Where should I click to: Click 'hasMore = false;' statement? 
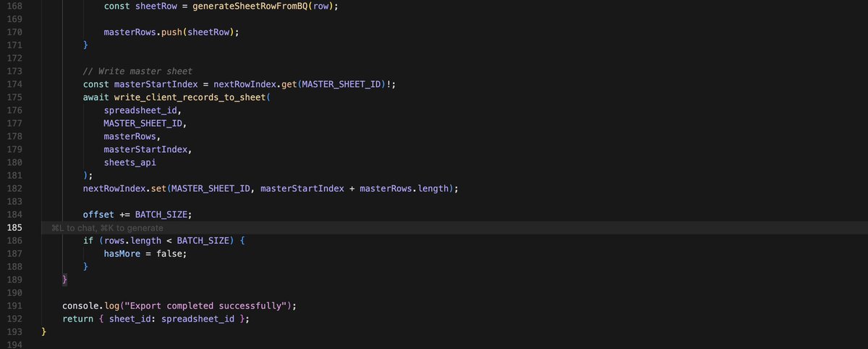pyautogui.click(x=145, y=253)
